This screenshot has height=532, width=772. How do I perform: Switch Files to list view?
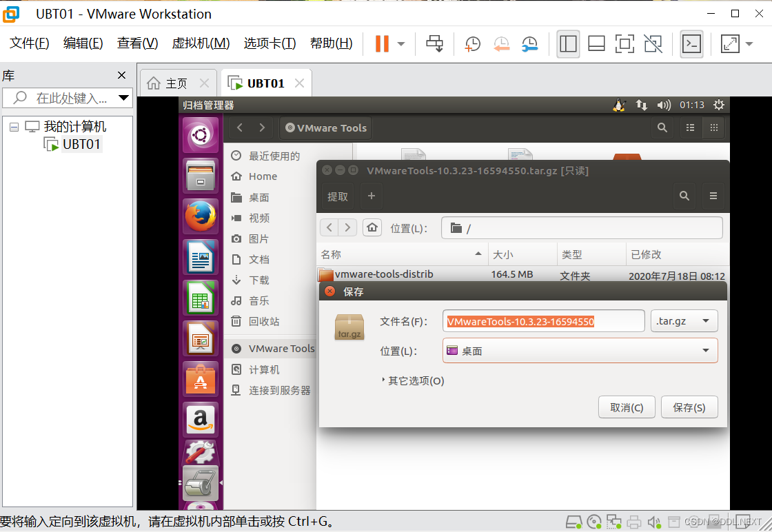(x=690, y=128)
